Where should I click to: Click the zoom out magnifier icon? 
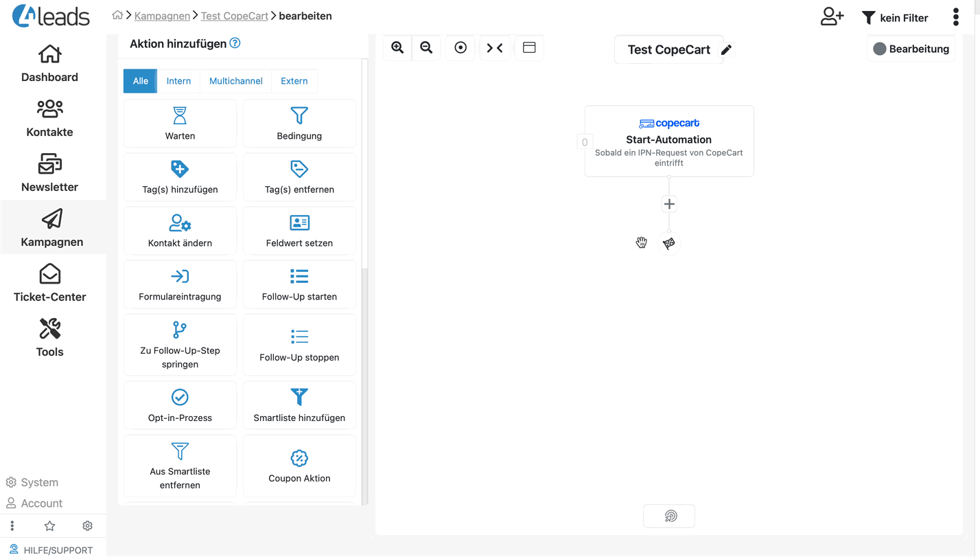coord(426,47)
